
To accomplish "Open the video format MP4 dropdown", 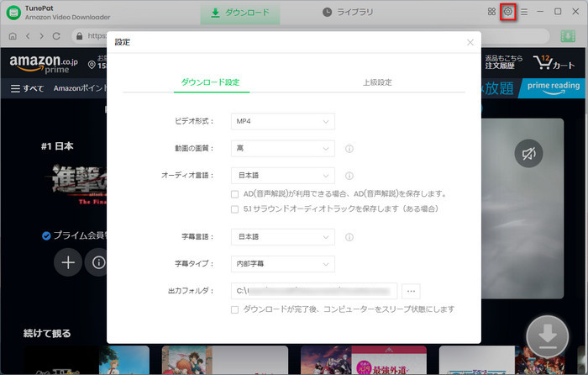I will click(x=283, y=121).
